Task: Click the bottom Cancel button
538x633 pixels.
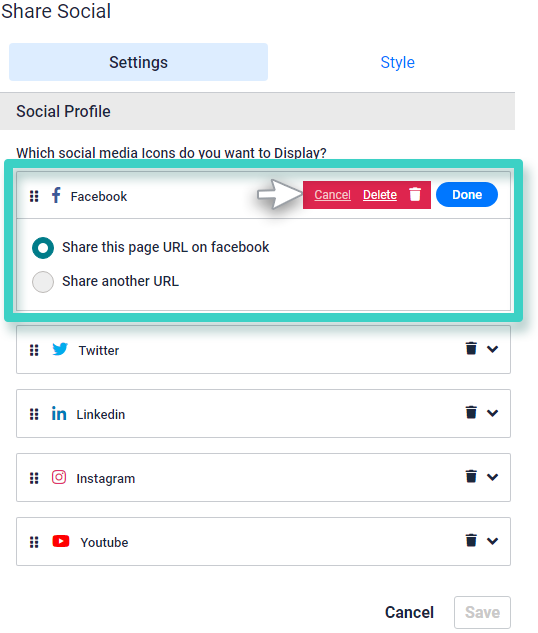Action: [409, 612]
